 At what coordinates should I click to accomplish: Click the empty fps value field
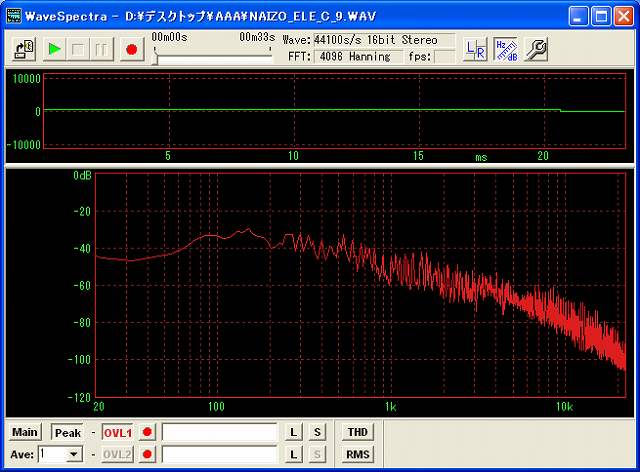point(444,56)
